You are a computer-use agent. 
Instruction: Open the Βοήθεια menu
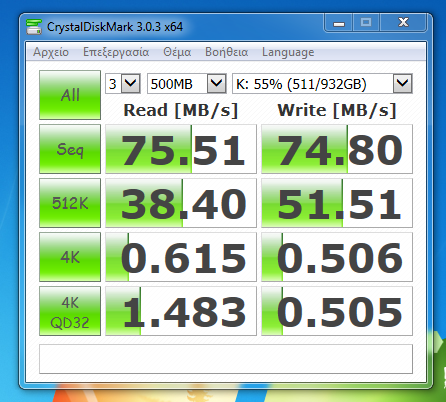[227, 52]
